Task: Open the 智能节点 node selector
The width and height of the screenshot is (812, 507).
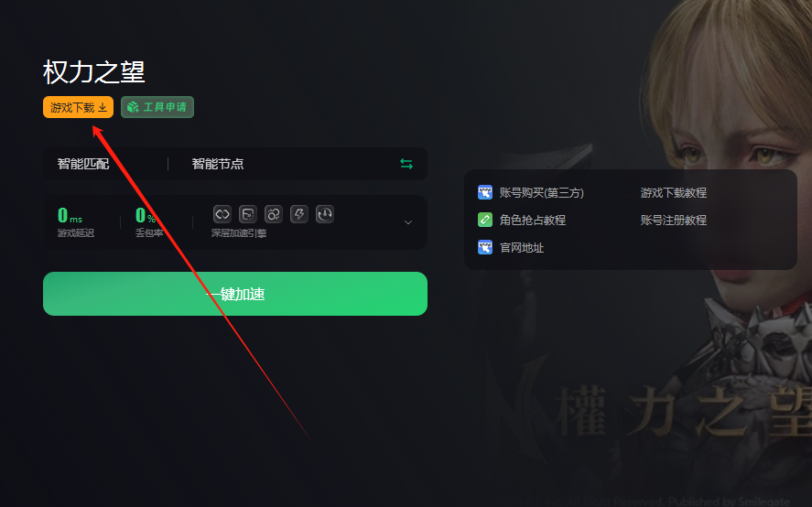Action: [x=218, y=164]
